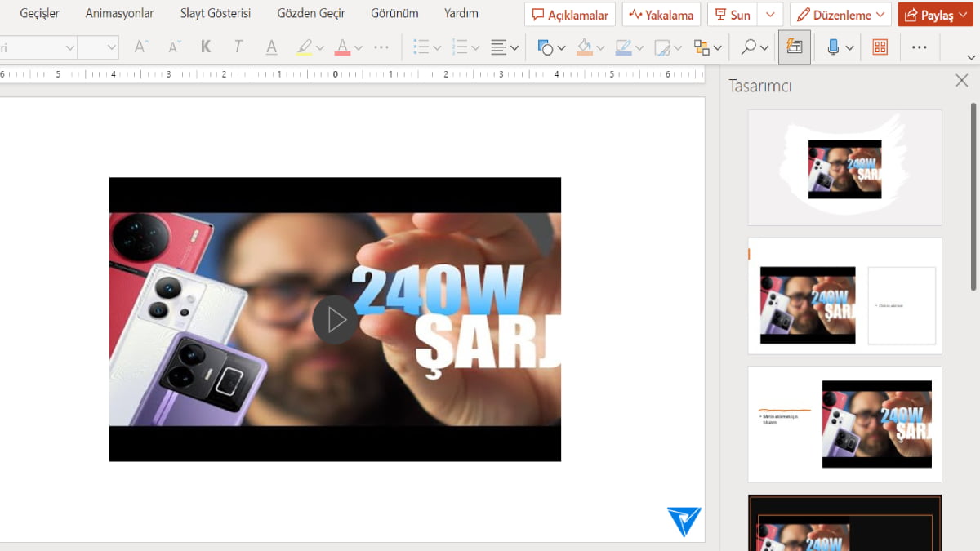The width and height of the screenshot is (980, 551).
Task: Open the Slayt Gösterisi tab
Action: click(214, 13)
